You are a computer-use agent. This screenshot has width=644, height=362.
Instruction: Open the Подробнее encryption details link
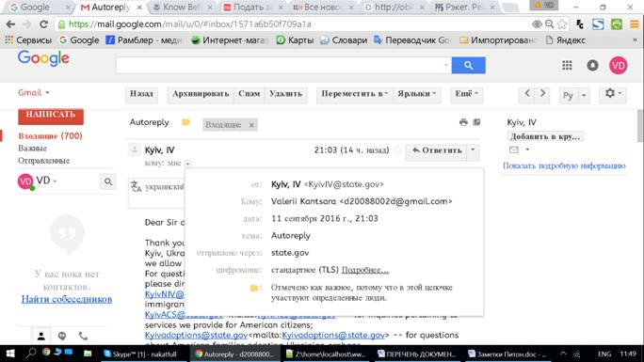tap(365, 270)
